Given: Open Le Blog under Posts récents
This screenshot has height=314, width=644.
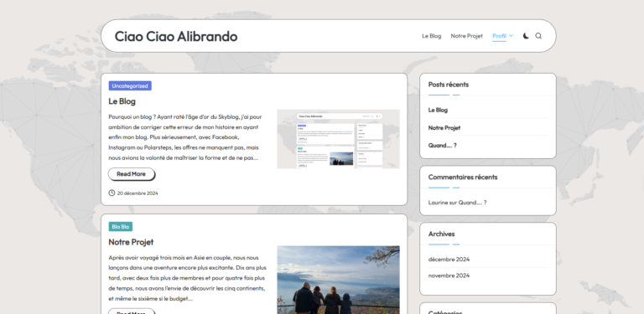Looking at the screenshot, I should (438, 110).
